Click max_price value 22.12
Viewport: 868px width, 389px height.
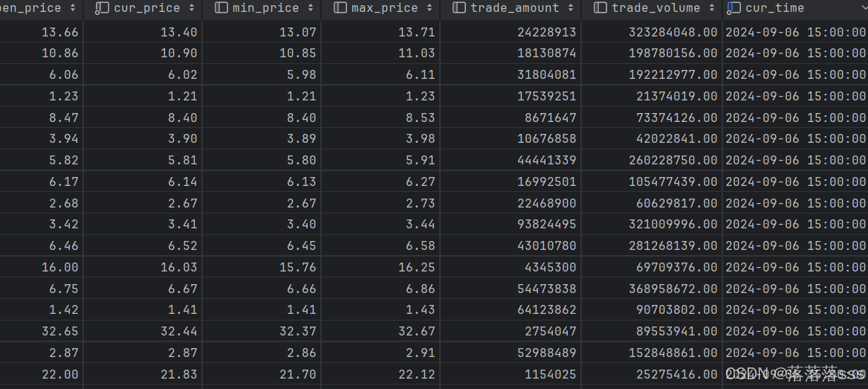[417, 374]
